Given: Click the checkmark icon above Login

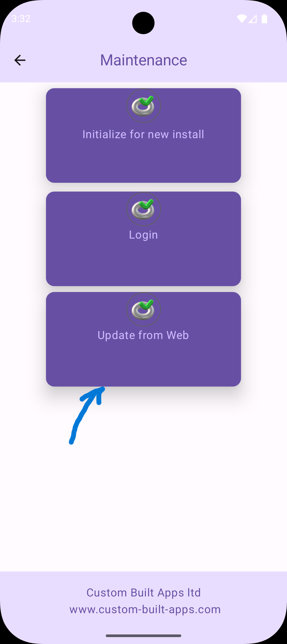Looking at the screenshot, I should (x=143, y=209).
